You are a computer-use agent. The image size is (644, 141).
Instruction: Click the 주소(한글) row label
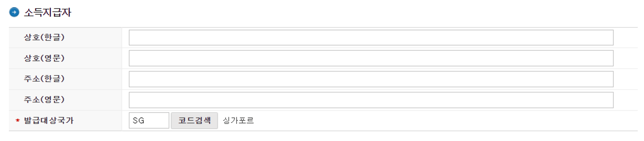click(44, 79)
